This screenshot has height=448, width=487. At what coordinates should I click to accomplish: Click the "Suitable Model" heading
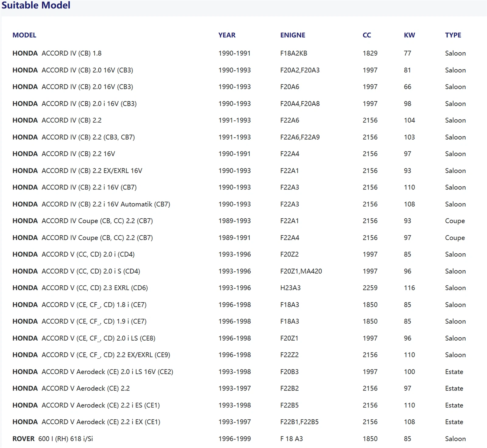click(x=36, y=5)
